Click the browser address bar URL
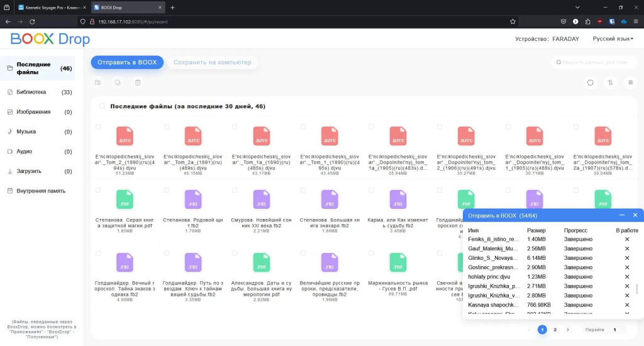The height and width of the screenshot is (346, 644). (133, 22)
